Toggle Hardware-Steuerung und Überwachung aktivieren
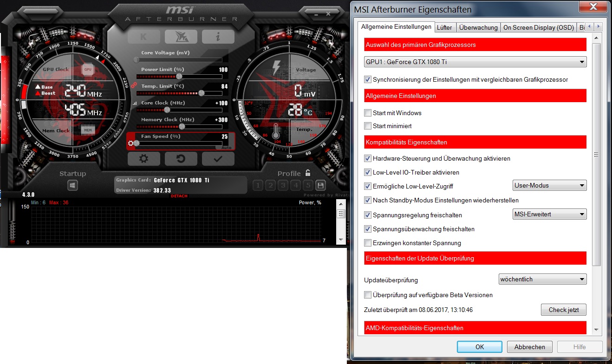Viewport: 612px width, 364px height. point(368,158)
